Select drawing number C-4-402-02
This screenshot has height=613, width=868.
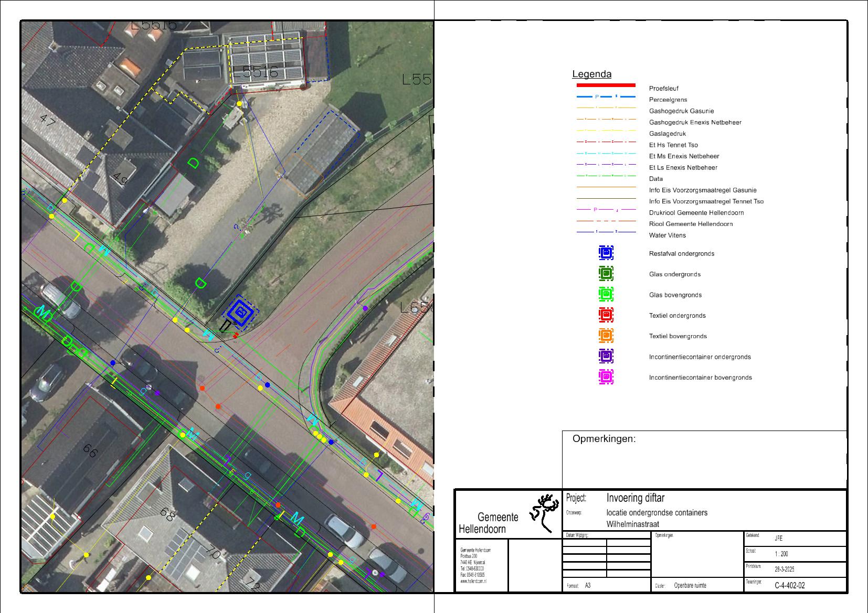coord(789,585)
